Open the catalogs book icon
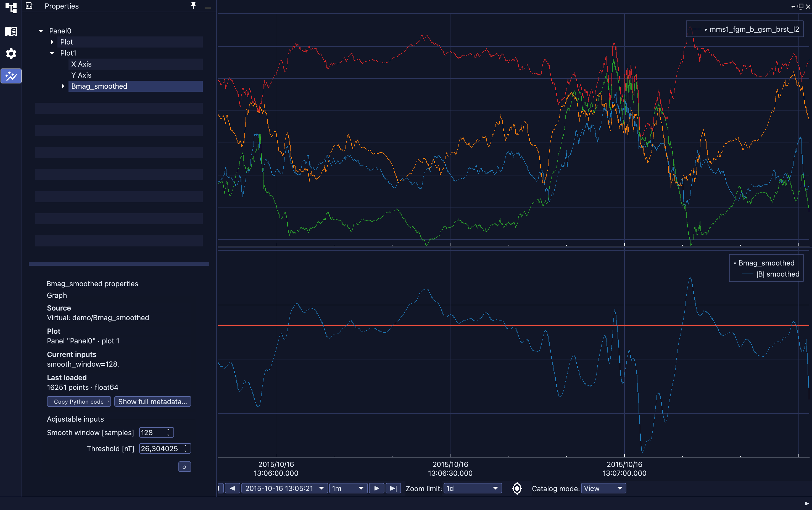This screenshot has width=812, height=510. coord(11,31)
